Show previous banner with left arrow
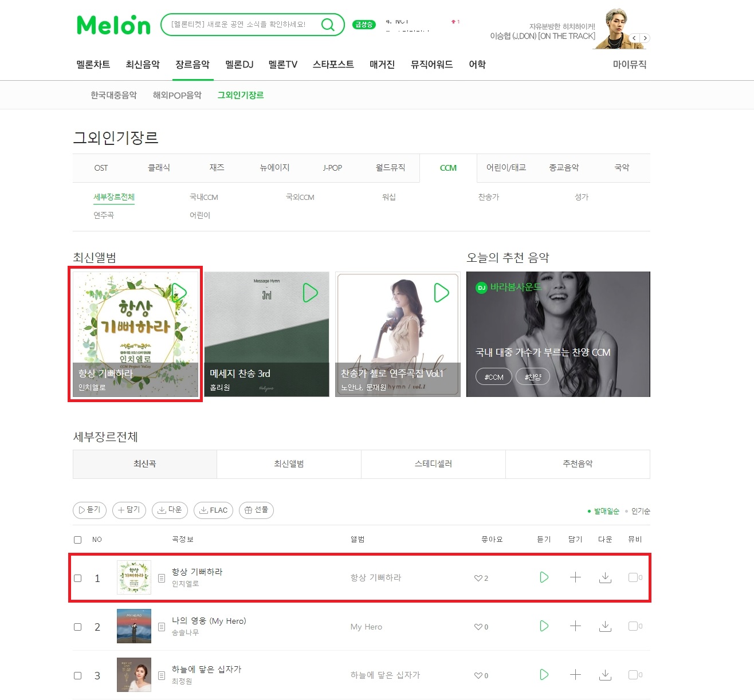 634,38
